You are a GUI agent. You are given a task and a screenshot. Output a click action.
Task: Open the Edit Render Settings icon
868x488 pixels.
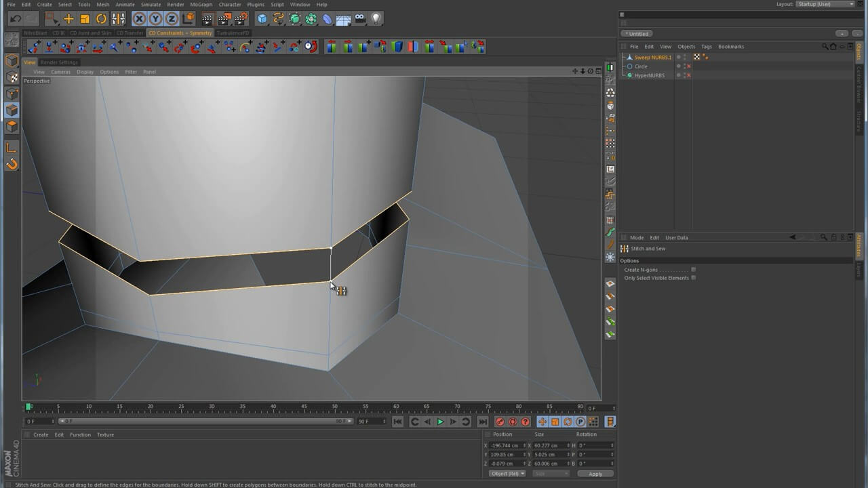pos(240,19)
